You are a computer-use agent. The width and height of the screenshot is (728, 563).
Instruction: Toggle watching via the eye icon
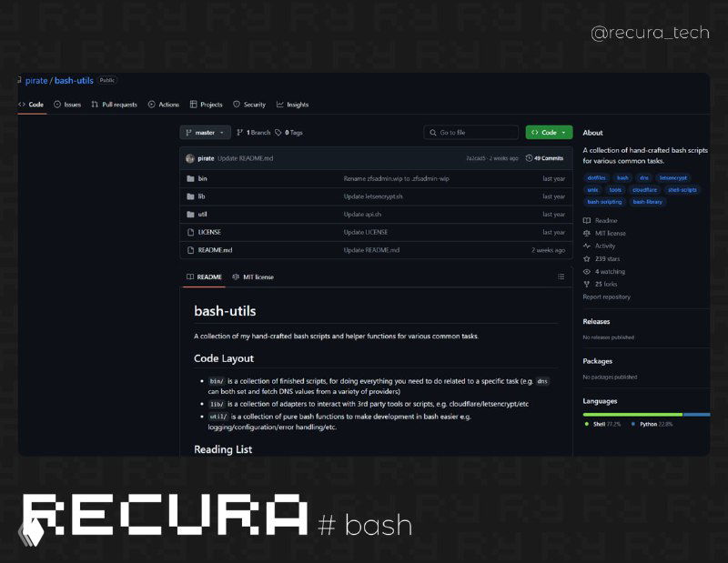pos(588,271)
